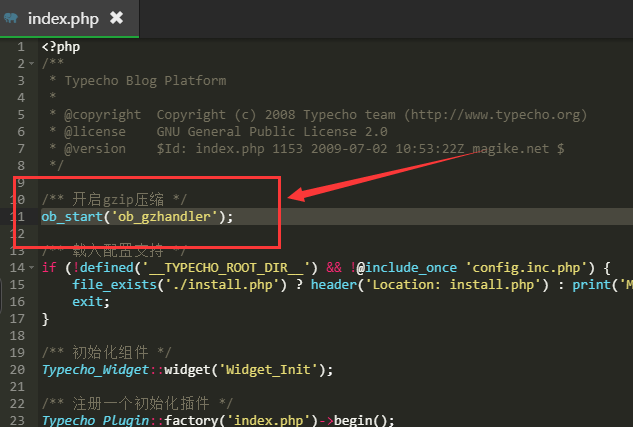Click the @license annotation in header comment
633x427 pixels.
point(95,132)
